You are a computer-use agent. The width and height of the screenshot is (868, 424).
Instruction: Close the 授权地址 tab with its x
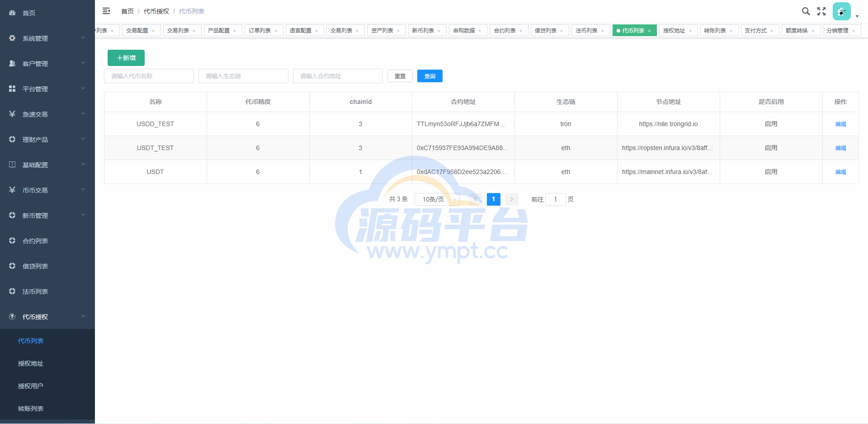click(x=690, y=31)
